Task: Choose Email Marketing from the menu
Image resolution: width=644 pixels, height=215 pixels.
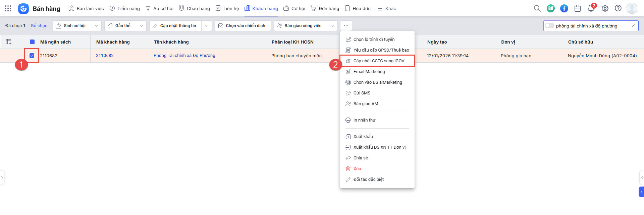Action: pyautogui.click(x=369, y=72)
